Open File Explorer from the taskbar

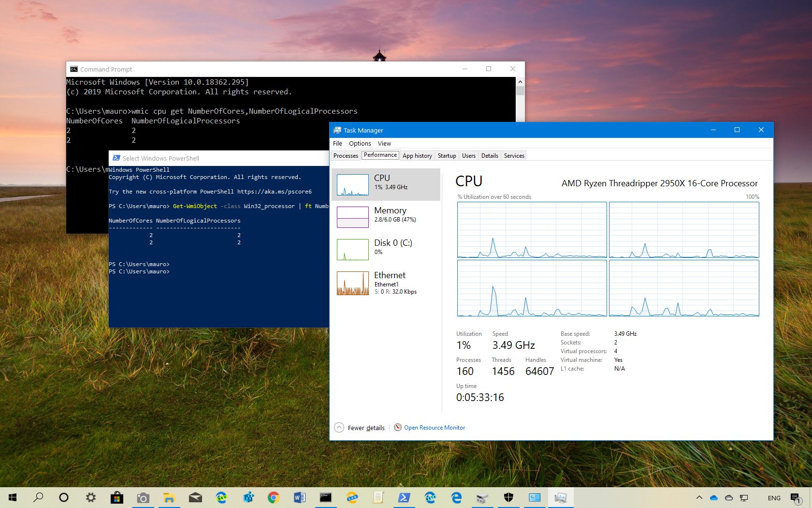pyautogui.click(x=169, y=497)
